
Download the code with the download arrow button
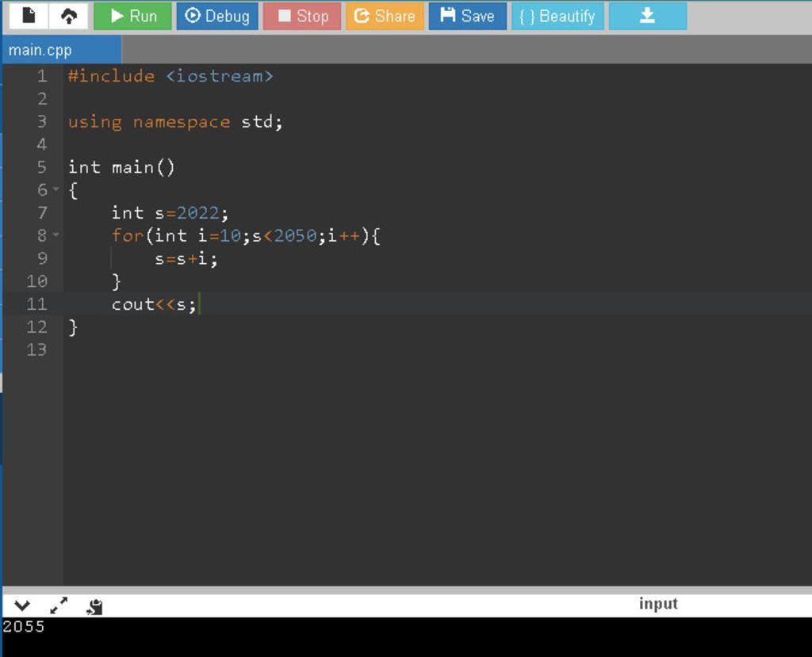(648, 16)
